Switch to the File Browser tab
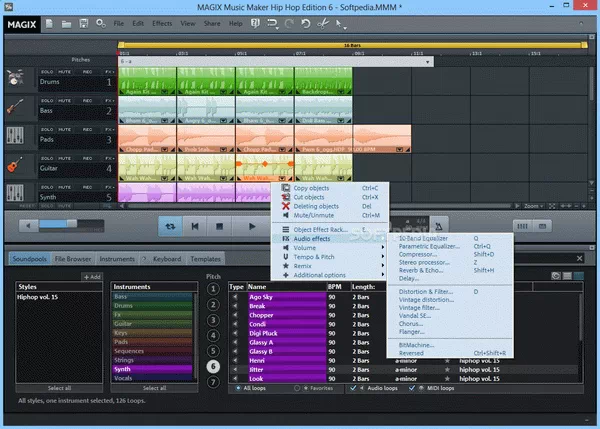Viewport: 600px width, 429px height. pos(75,259)
